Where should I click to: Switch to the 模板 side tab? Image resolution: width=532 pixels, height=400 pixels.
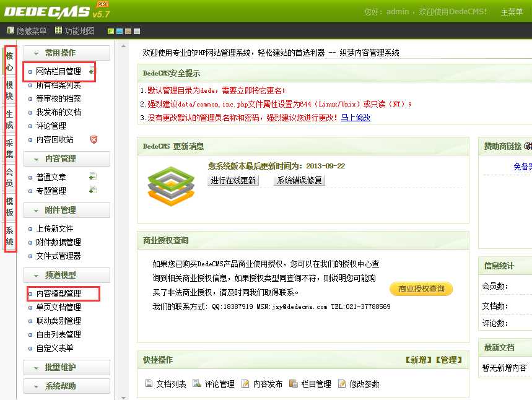[x=9, y=207]
